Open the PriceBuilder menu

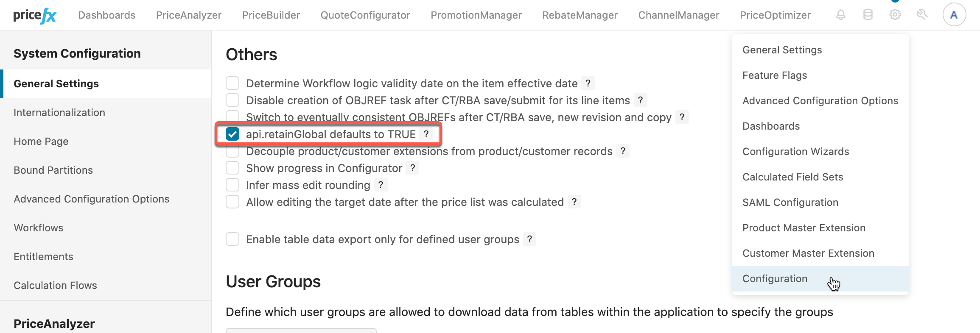point(271,15)
